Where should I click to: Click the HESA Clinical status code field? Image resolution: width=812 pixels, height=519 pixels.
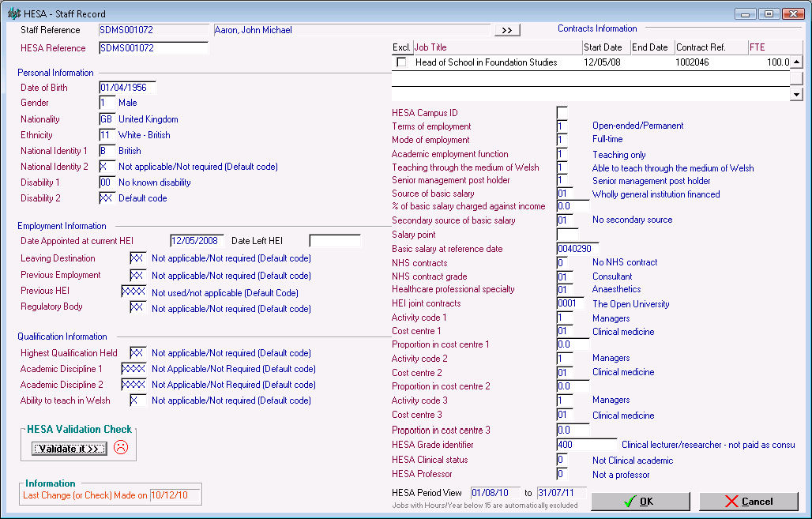point(562,460)
